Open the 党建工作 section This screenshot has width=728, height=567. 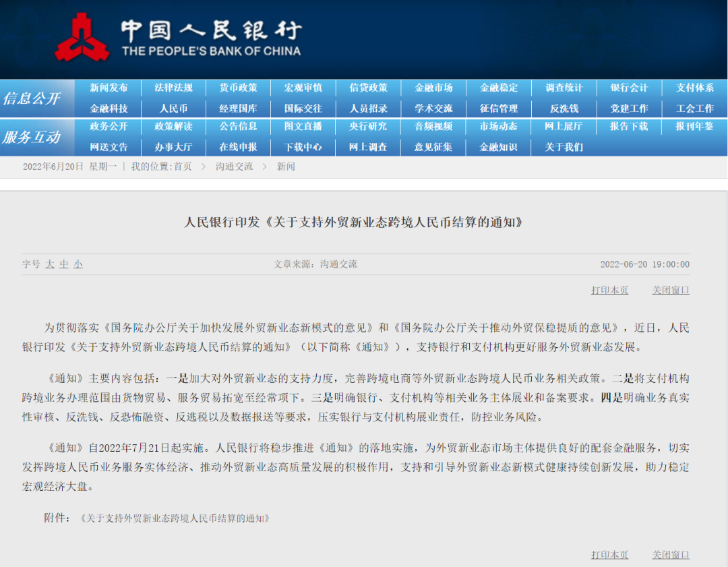tap(629, 108)
